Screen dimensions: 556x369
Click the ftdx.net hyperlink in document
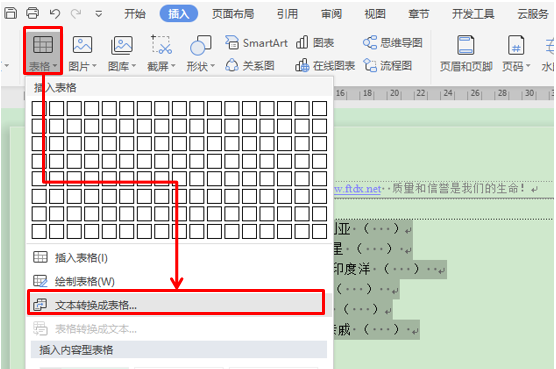coord(357,189)
